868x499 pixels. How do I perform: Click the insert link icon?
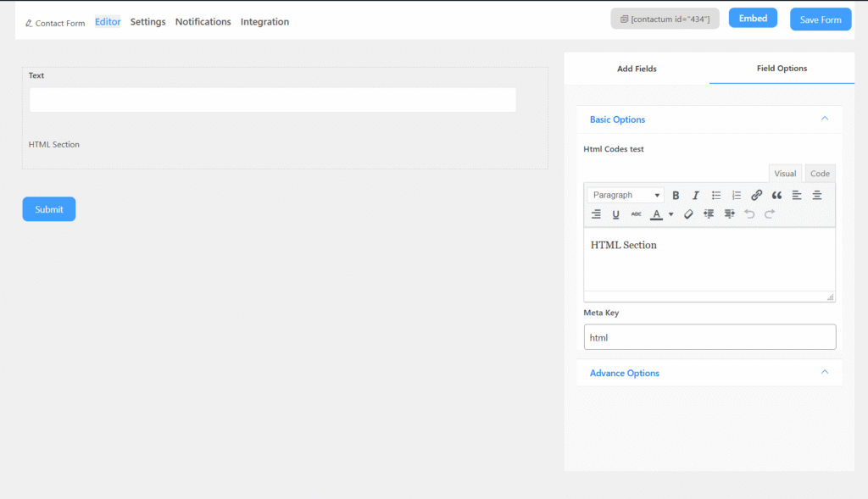coord(757,196)
